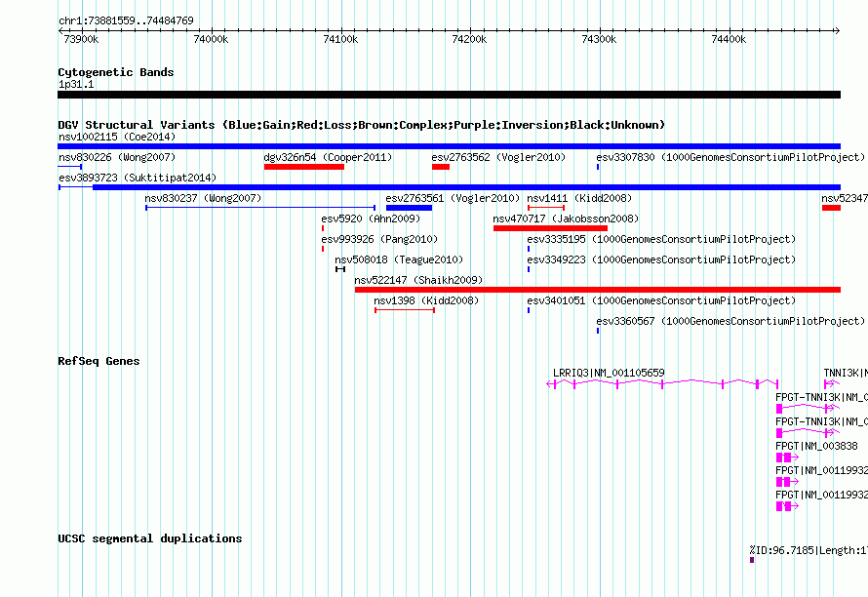Open variant nsv1002115 (Coe2014)

(x=117, y=137)
